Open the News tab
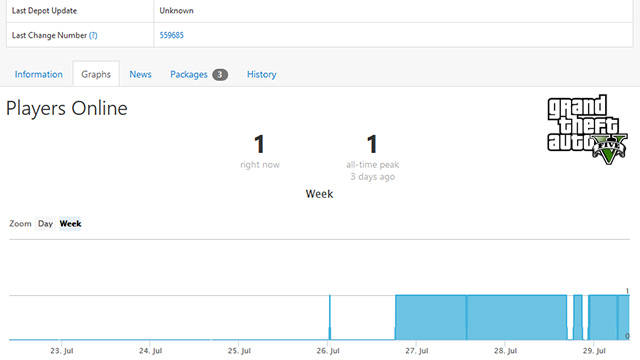This screenshot has width=640, height=360. pos(140,74)
